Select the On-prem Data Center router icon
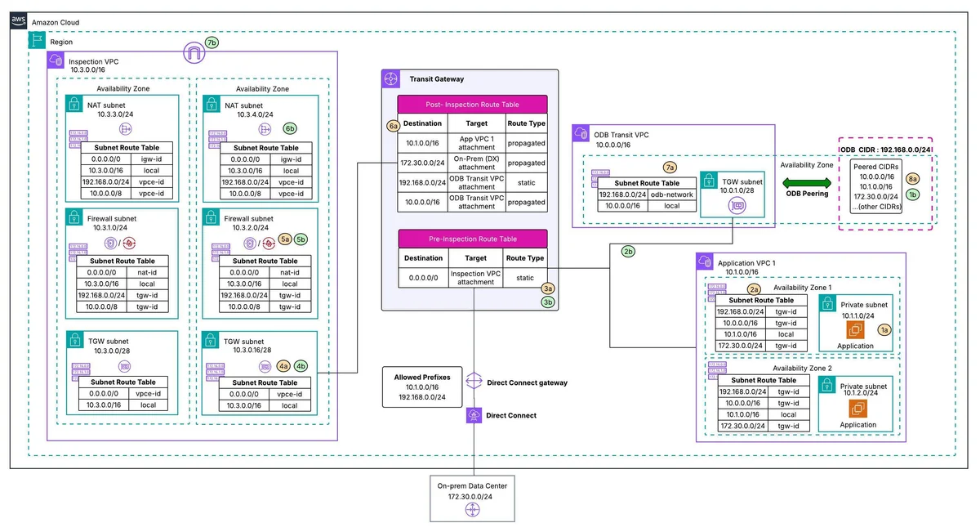The width and height of the screenshot is (980, 532). coord(473,509)
